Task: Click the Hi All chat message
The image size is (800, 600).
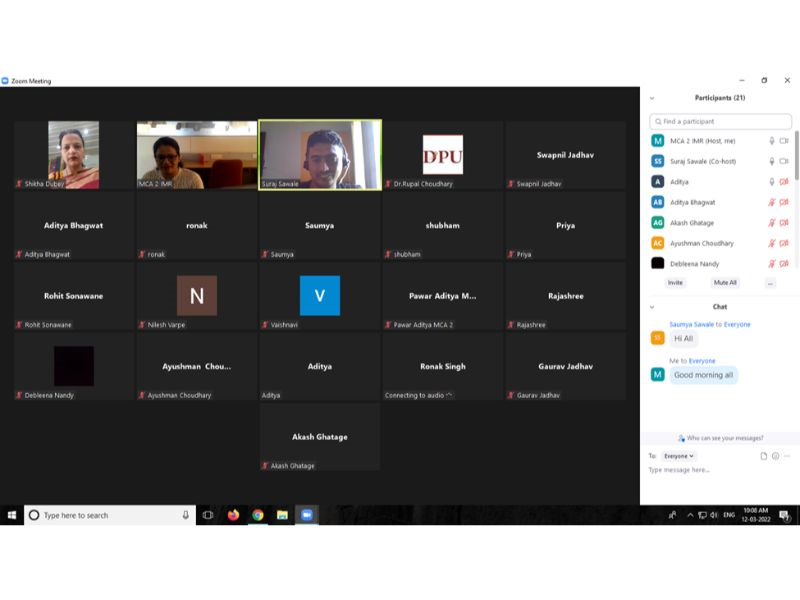Action: click(x=683, y=339)
